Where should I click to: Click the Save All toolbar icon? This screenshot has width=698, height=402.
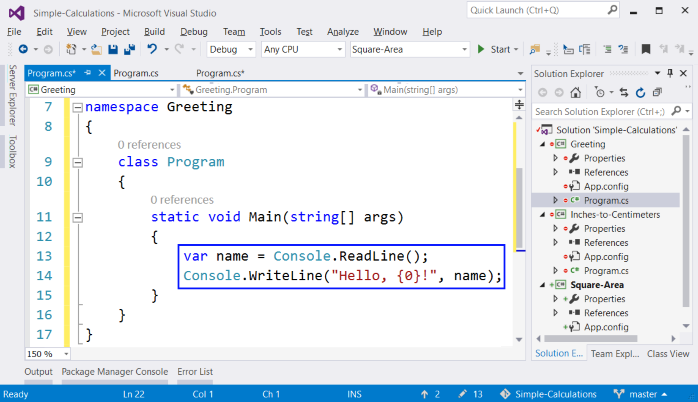point(130,49)
